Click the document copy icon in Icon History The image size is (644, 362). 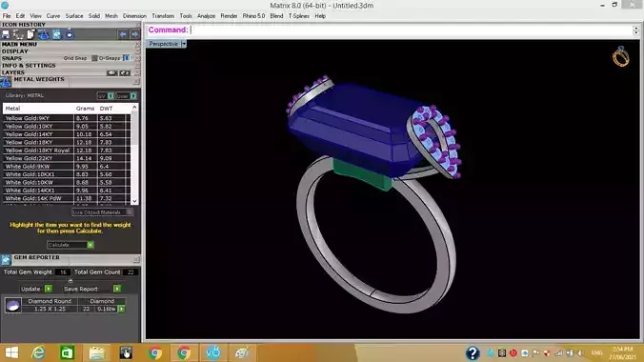click(30, 34)
